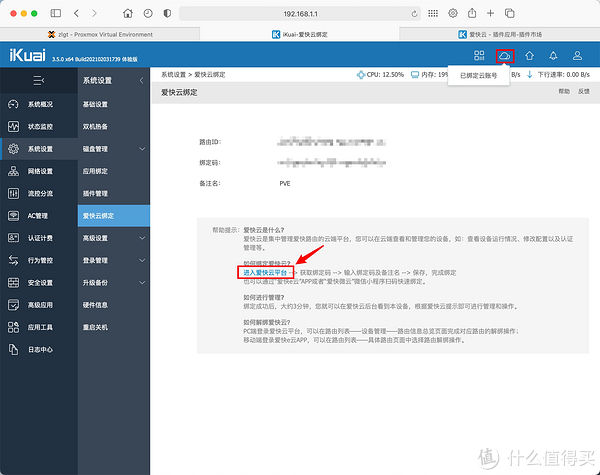Click the CPU: 12.50% status indicator
Image resolution: width=600 pixels, height=475 pixels.
pos(380,75)
